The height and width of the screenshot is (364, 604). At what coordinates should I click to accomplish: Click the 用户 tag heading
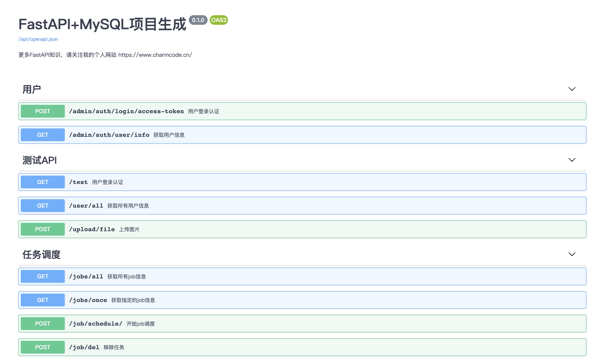point(32,89)
